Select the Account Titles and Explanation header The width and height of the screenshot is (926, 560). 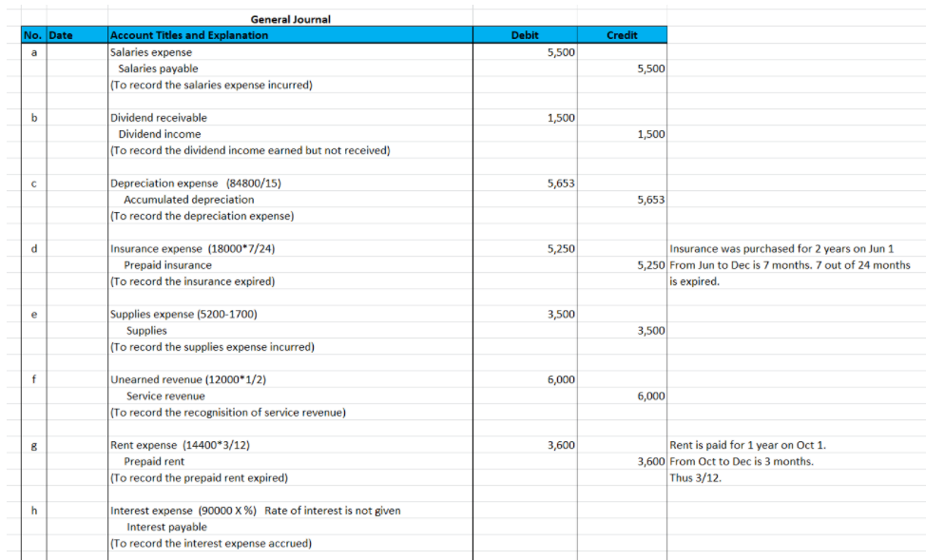(x=190, y=34)
